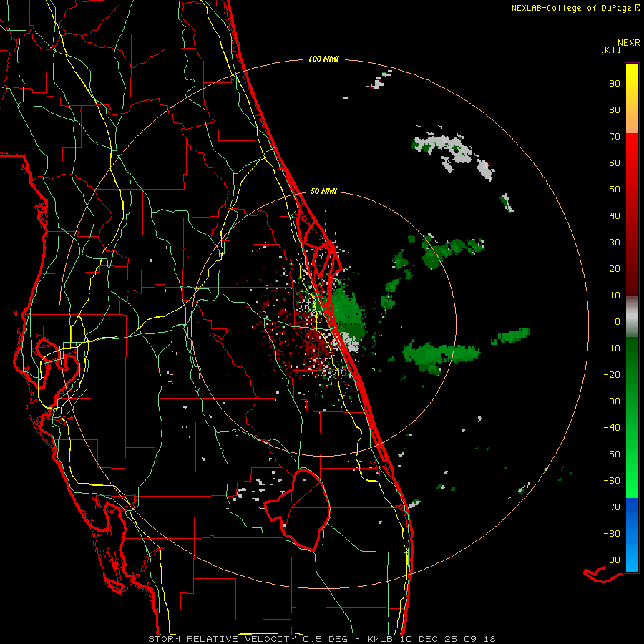Click the 20 value on velocity scale
The image size is (644, 644).
point(615,269)
